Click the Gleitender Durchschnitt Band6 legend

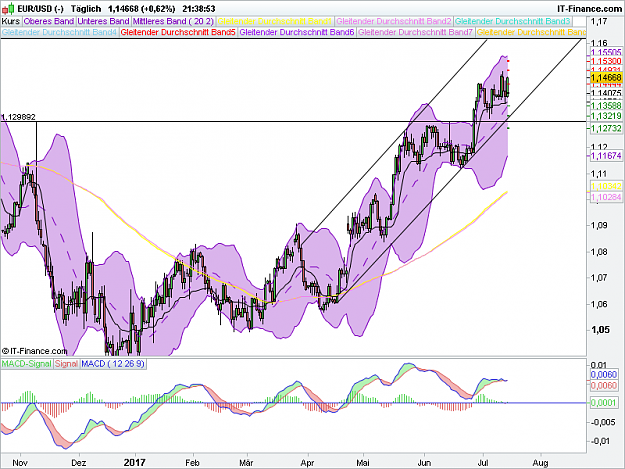[x=297, y=32]
